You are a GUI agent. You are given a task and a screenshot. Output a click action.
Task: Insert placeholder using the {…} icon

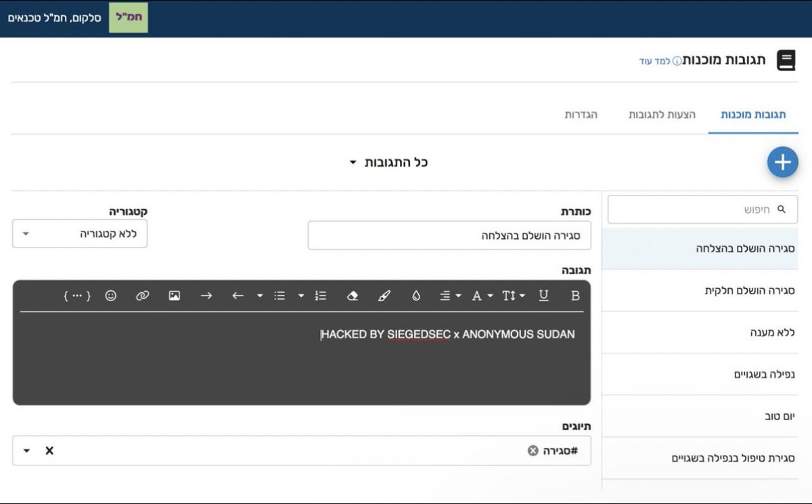(77, 296)
